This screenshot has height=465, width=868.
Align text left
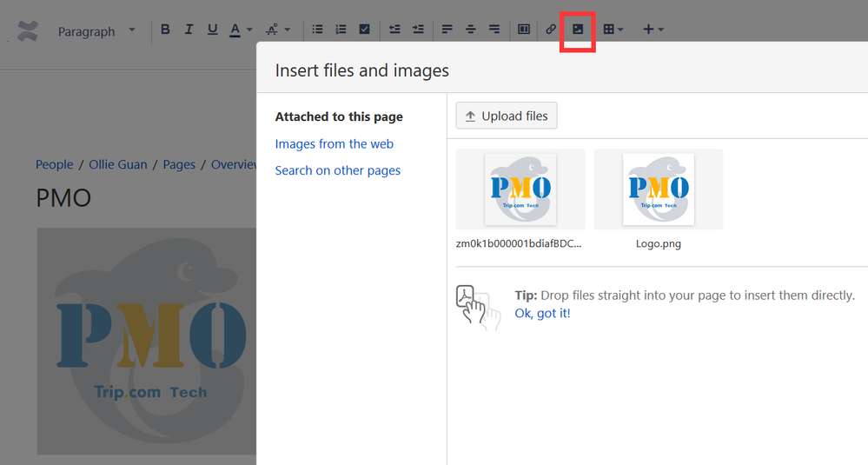coord(447,30)
